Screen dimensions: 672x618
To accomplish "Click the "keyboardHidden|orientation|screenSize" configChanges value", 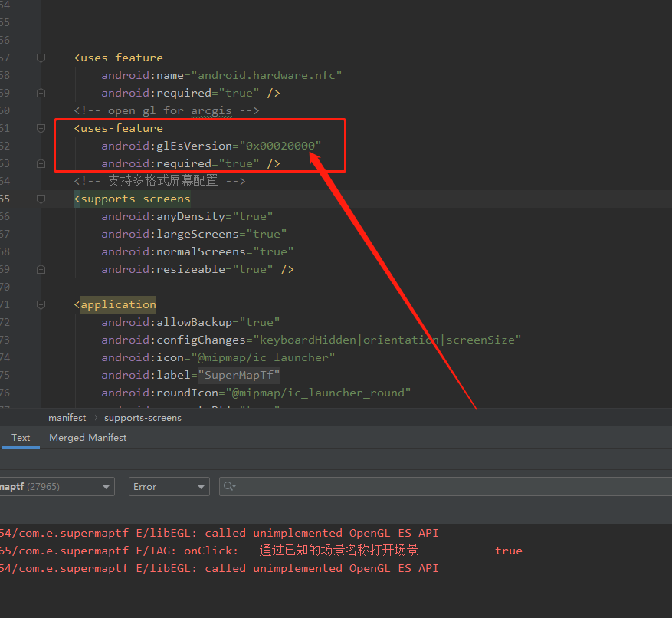I will click(x=387, y=340).
